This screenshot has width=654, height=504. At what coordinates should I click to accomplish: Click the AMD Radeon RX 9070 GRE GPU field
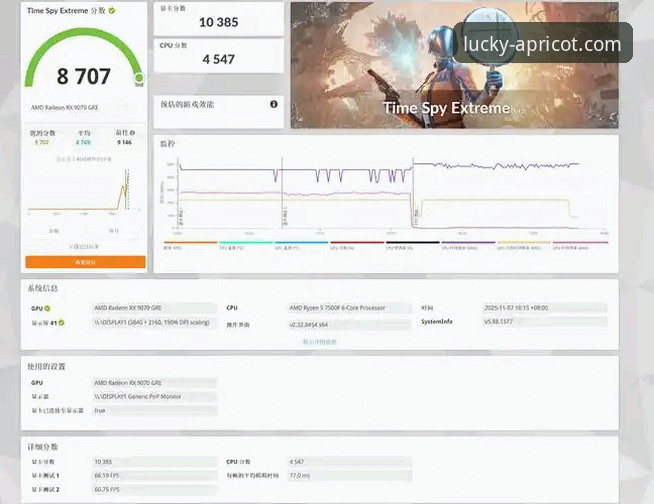click(153, 309)
